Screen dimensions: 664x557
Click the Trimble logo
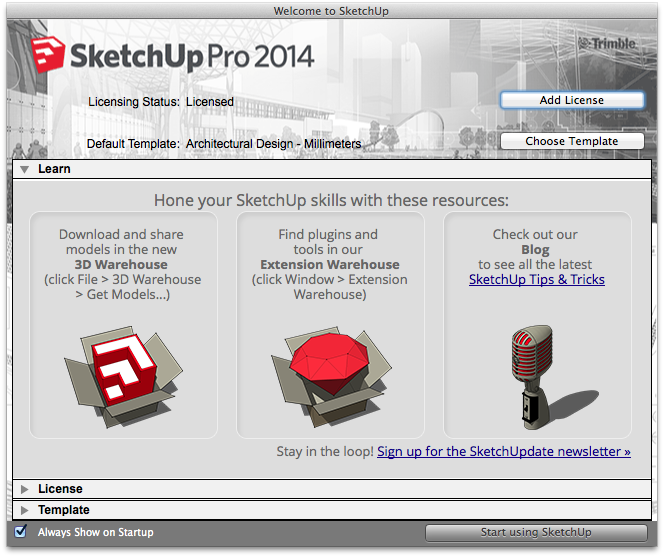click(608, 43)
